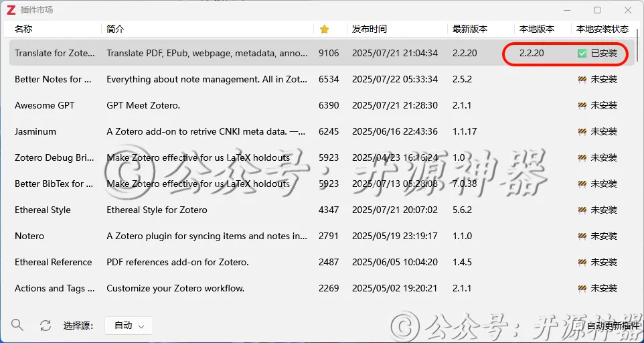Click 自动更新插件 in the bottom-right corner

pos(613,326)
